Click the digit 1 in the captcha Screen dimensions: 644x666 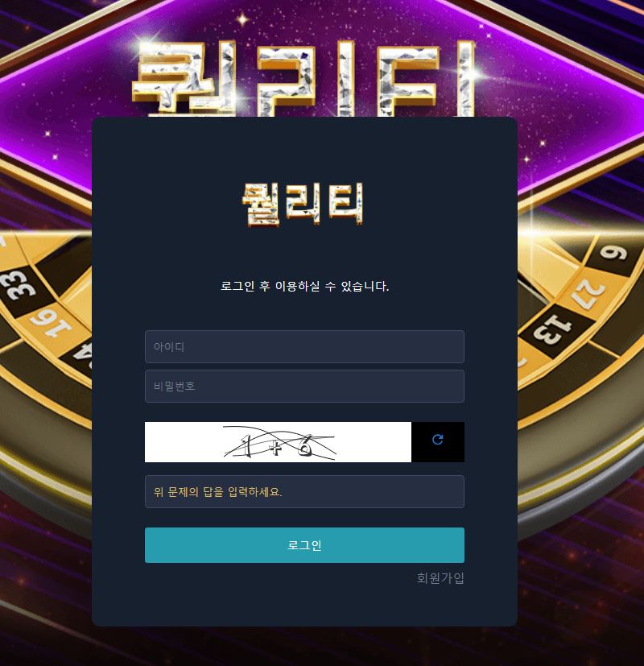[x=245, y=445]
